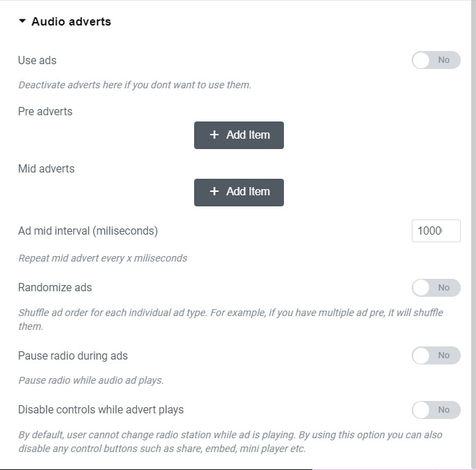Click the Ad mid interval (miliseconds) label
Screen dimensions: 476x470
tap(88, 231)
